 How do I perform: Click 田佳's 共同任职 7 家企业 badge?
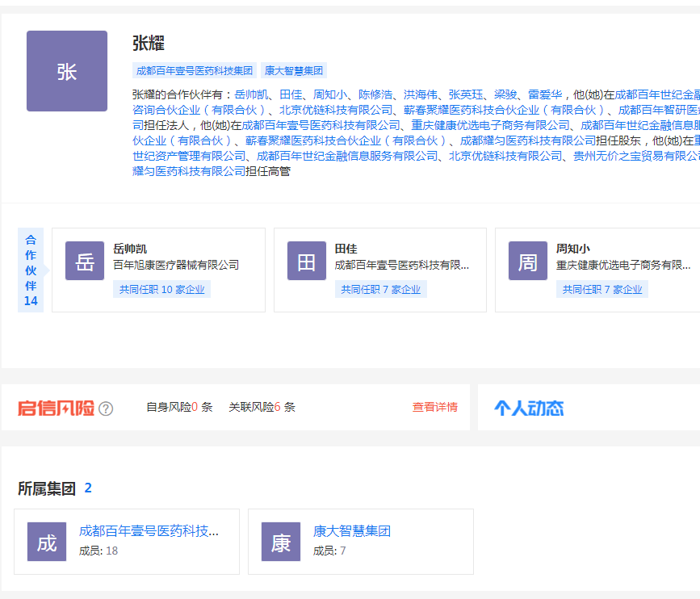coord(383,289)
